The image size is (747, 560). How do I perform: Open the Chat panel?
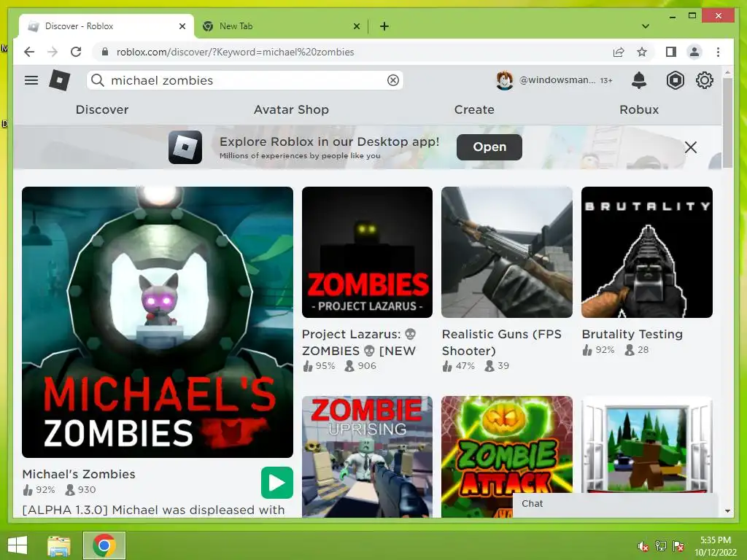(x=615, y=504)
